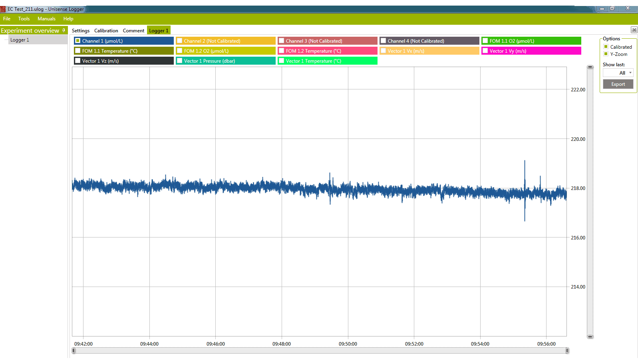This screenshot has height=364, width=638.
Task: Enable FOM 1.1 O2 (µmol/L) checkbox
Action: tap(485, 41)
